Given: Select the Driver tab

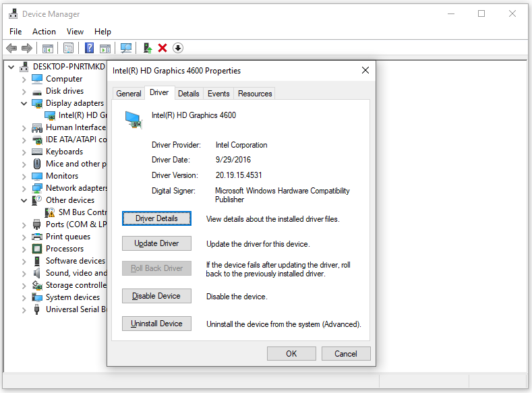Looking at the screenshot, I should tap(159, 92).
